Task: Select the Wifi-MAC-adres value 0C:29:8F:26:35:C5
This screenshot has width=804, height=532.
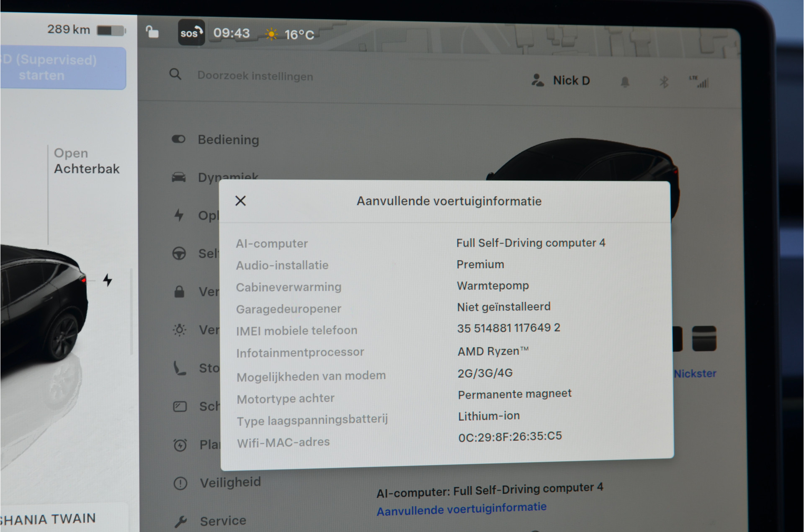Action: click(x=510, y=437)
